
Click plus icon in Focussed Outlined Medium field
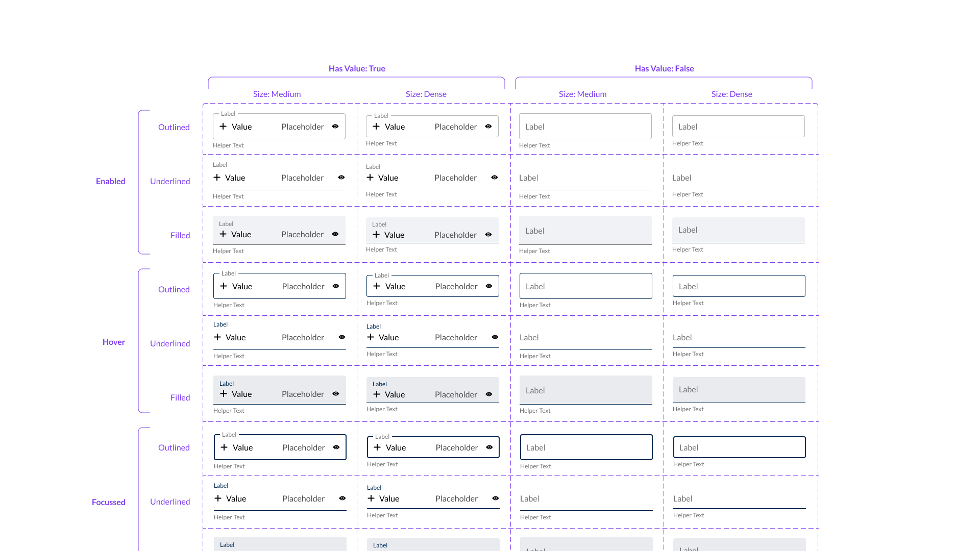pyautogui.click(x=224, y=447)
